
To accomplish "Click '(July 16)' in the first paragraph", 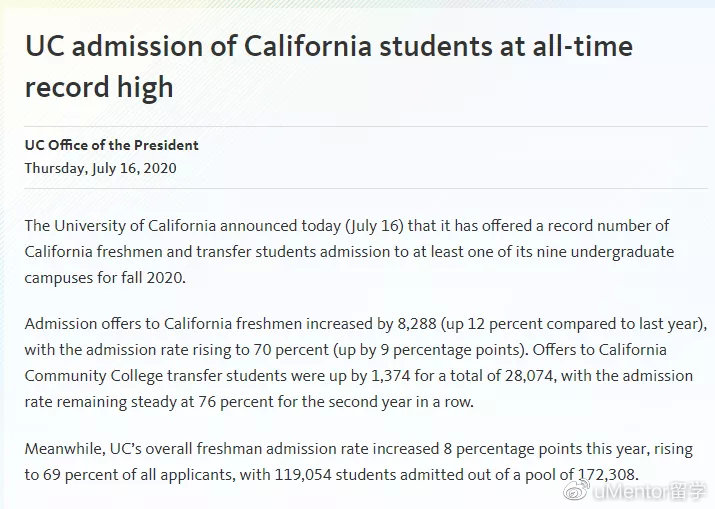I will (374, 226).
